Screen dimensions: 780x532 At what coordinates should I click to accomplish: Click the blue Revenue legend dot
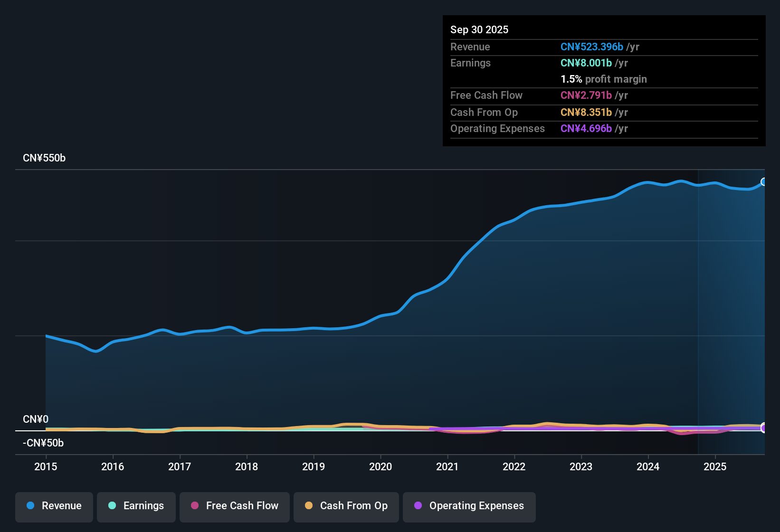click(x=30, y=506)
